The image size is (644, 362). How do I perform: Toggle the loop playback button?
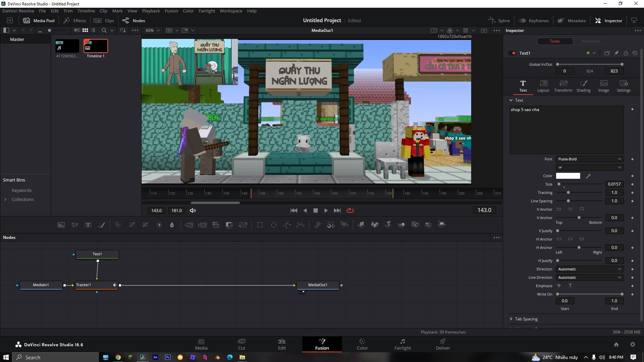[350, 210]
